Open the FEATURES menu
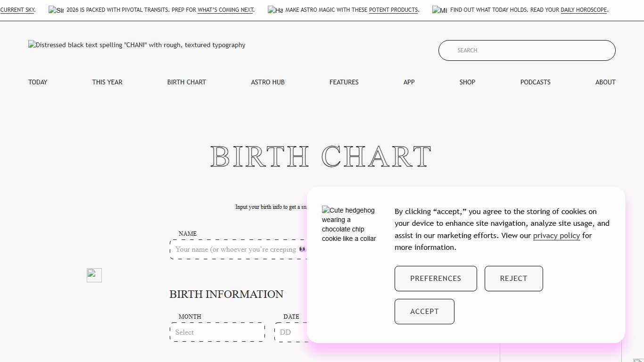 [344, 82]
